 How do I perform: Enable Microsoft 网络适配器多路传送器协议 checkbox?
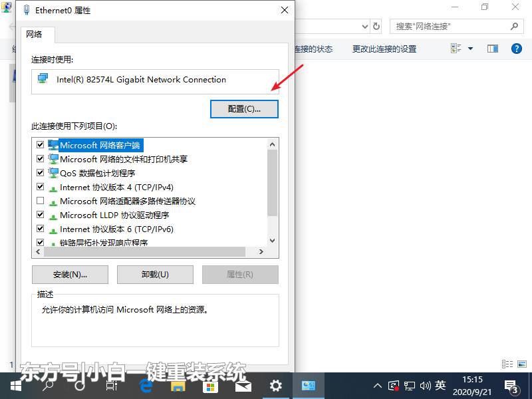[x=41, y=201]
